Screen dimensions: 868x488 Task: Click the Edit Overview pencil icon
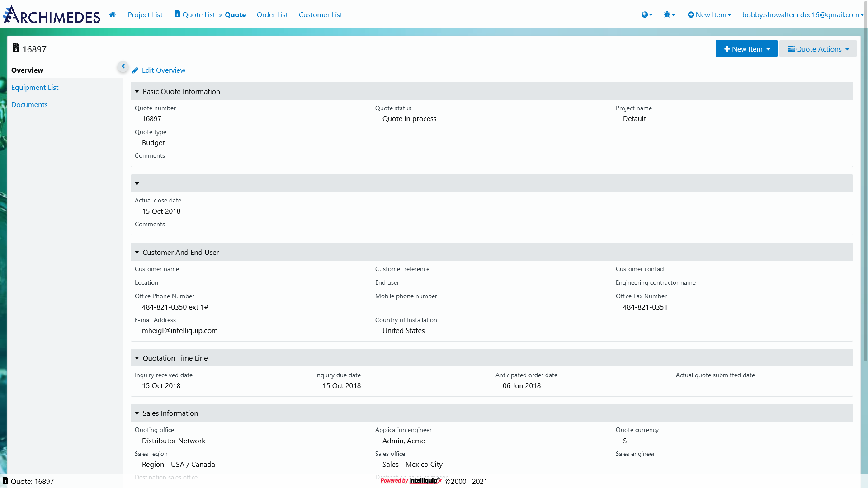(135, 70)
